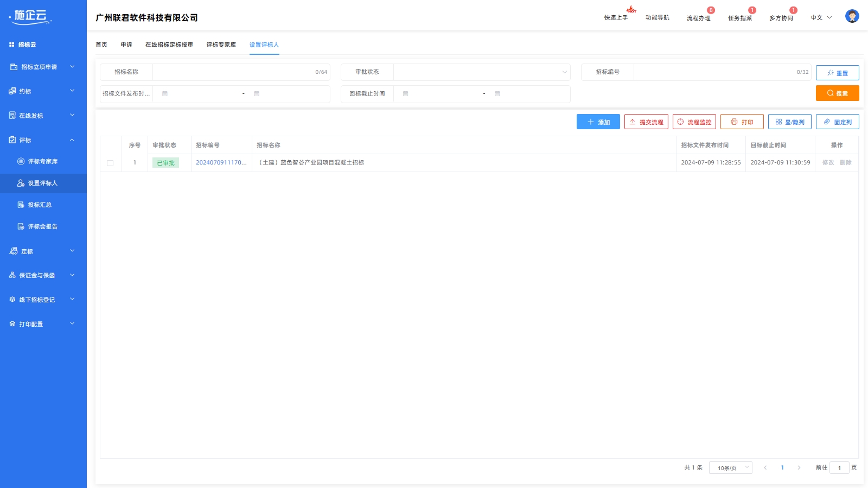868x488 pixels.
Task: Click the 重置 reset button
Action: pyautogui.click(x=837, y=73)
